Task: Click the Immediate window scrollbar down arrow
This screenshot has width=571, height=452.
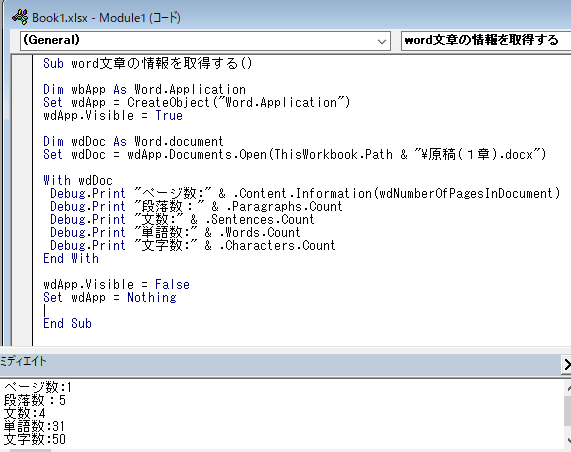Action: pos(568,440)
